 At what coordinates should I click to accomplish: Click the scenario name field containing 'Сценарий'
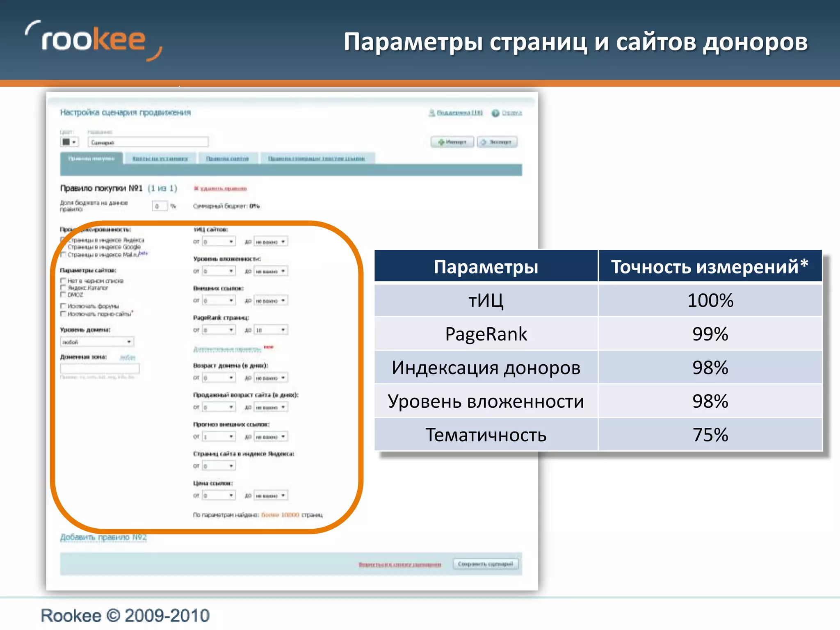click(x=148, y=142)
